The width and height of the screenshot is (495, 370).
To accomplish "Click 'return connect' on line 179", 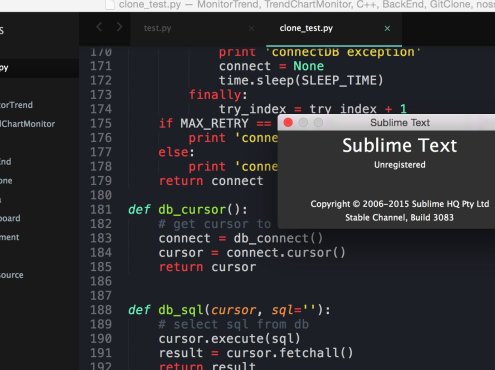I will click(x=211, y=181).
